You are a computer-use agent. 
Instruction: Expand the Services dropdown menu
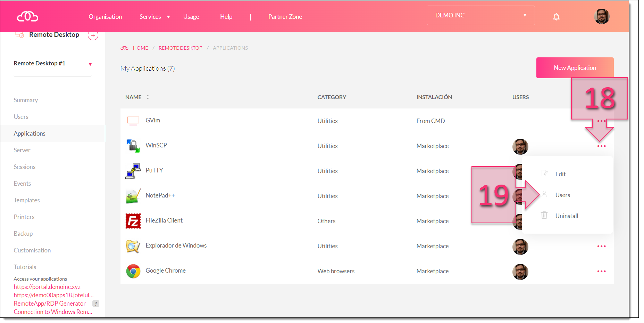point(154,17)
